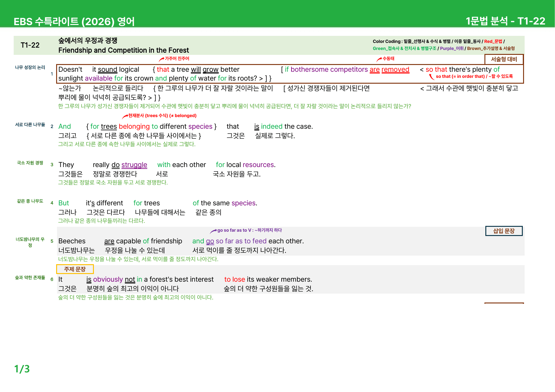Screen dimensions: 555x392
Task: Click the phrase 'Doesn't' in sentence 1
Action: pos(70,70)
